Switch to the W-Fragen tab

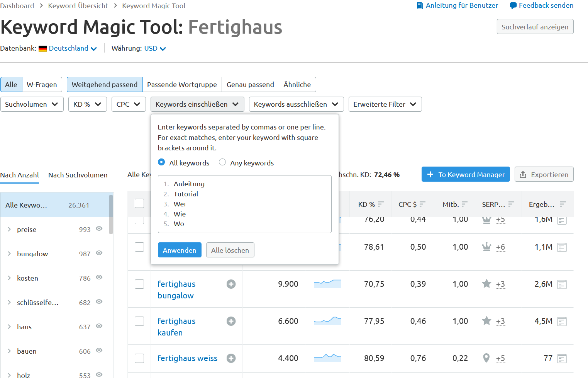(x=42, y=85)
